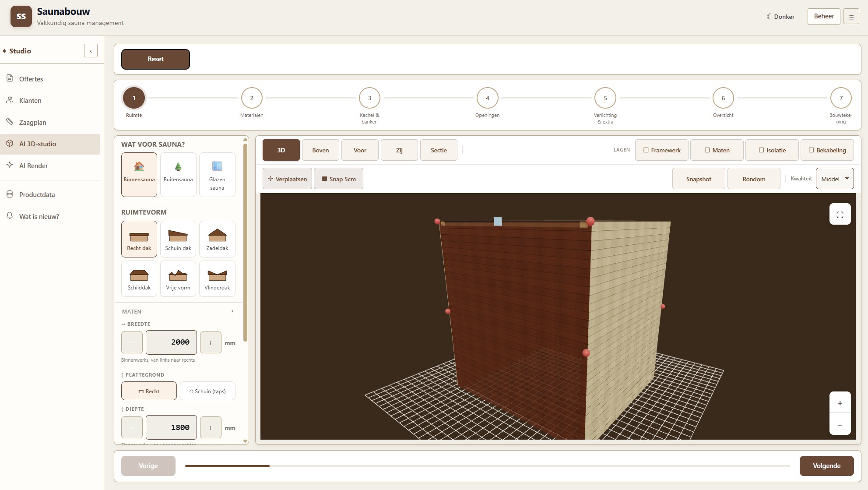Choose Binnensauna sauna type

pos(139,175)
